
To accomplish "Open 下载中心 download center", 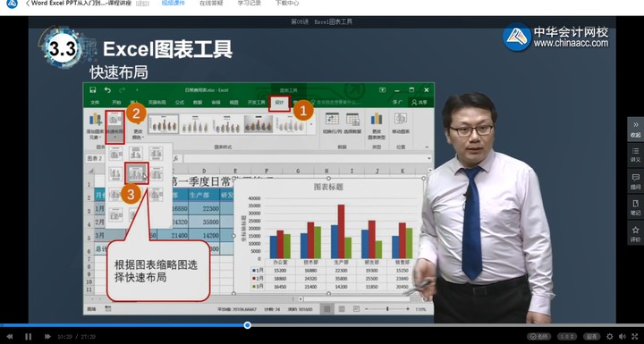I will (x=287, y=4).
